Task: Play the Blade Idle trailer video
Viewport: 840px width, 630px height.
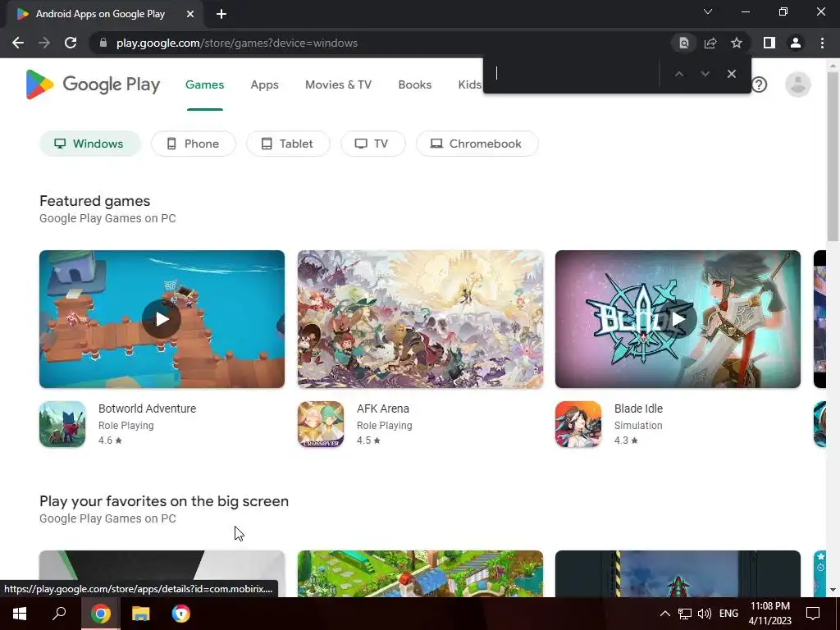Action: (x=678, y=319)
